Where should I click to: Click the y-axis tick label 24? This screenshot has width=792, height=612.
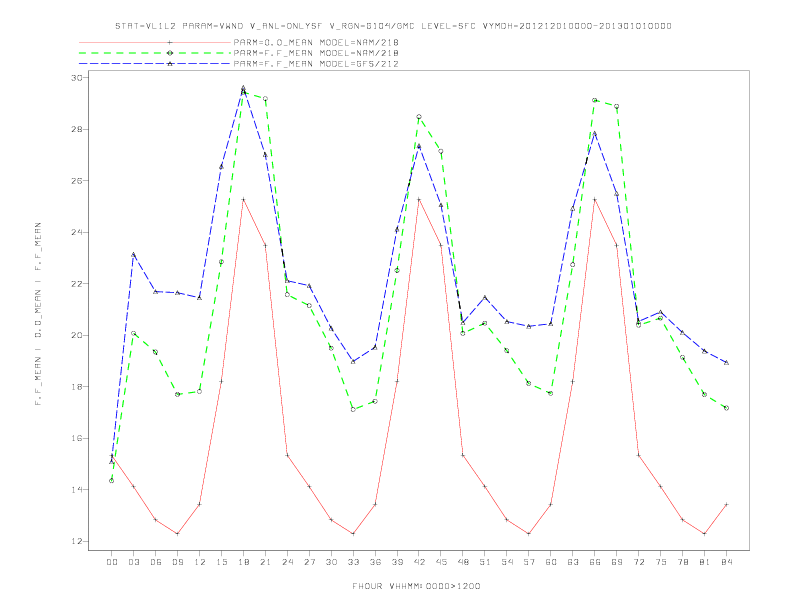(77, 232)
